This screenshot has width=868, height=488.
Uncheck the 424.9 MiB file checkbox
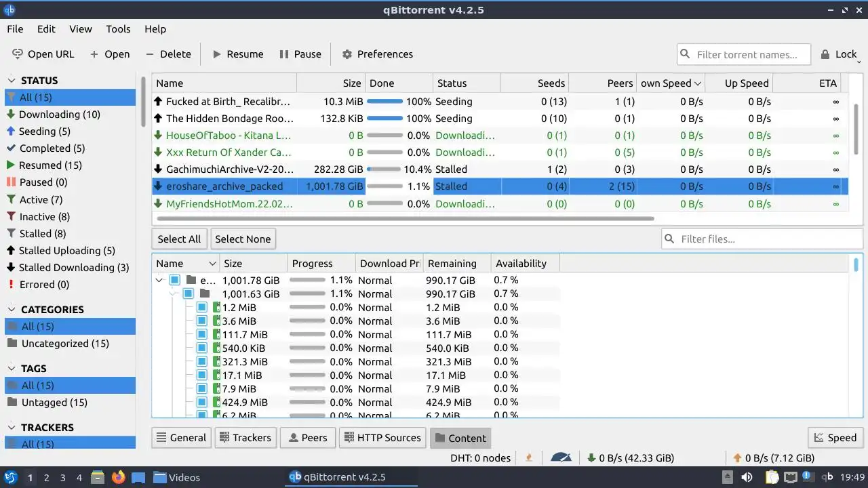tap(201, 402)
